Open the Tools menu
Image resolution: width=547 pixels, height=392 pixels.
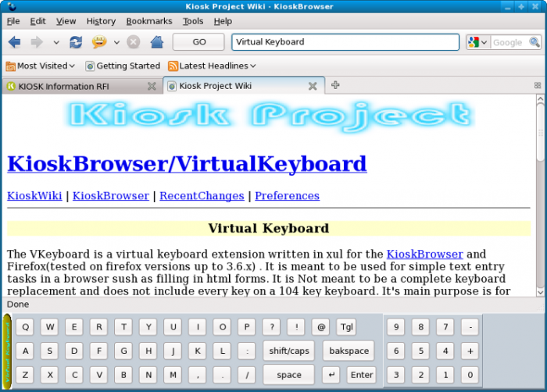click(193, 21)
